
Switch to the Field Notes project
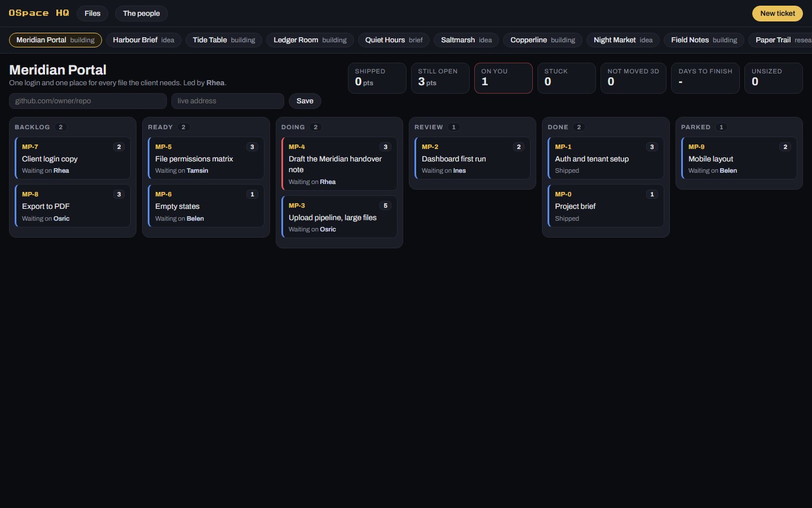pos(704,40)
